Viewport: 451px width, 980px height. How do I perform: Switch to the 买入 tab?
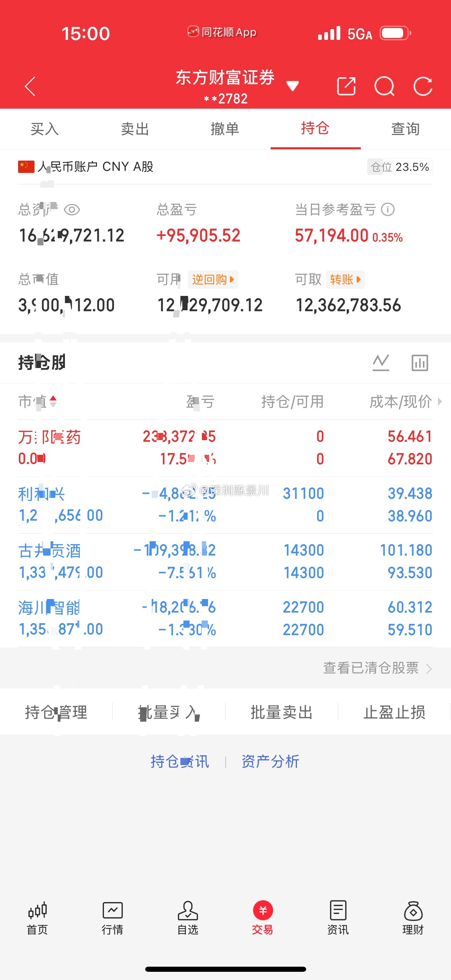point(45,129)
